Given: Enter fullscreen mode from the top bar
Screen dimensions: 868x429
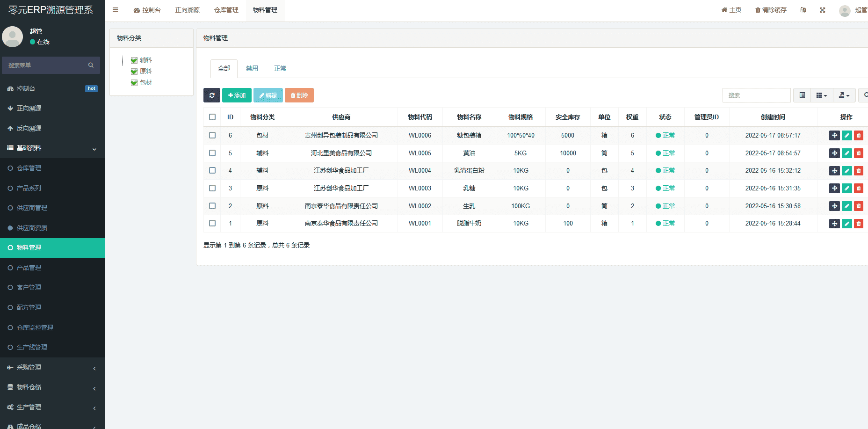Looking at the screenshot, I should point(822,10).
